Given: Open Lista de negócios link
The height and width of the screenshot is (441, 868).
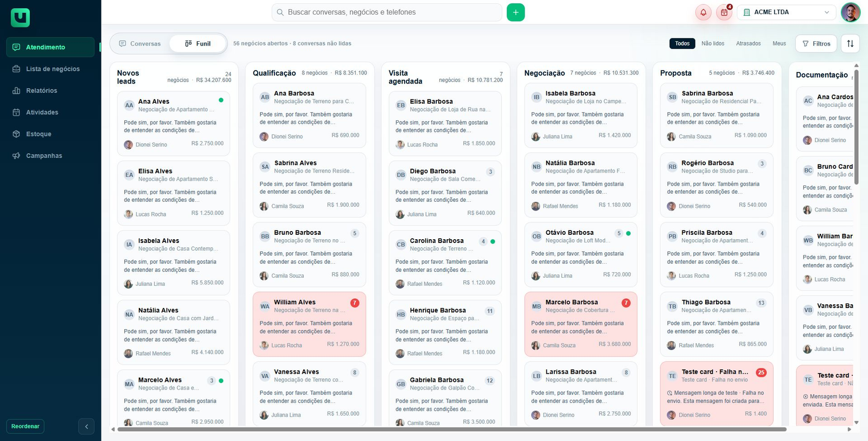Looking at the screenshot, I should click(x=50, y=69).
